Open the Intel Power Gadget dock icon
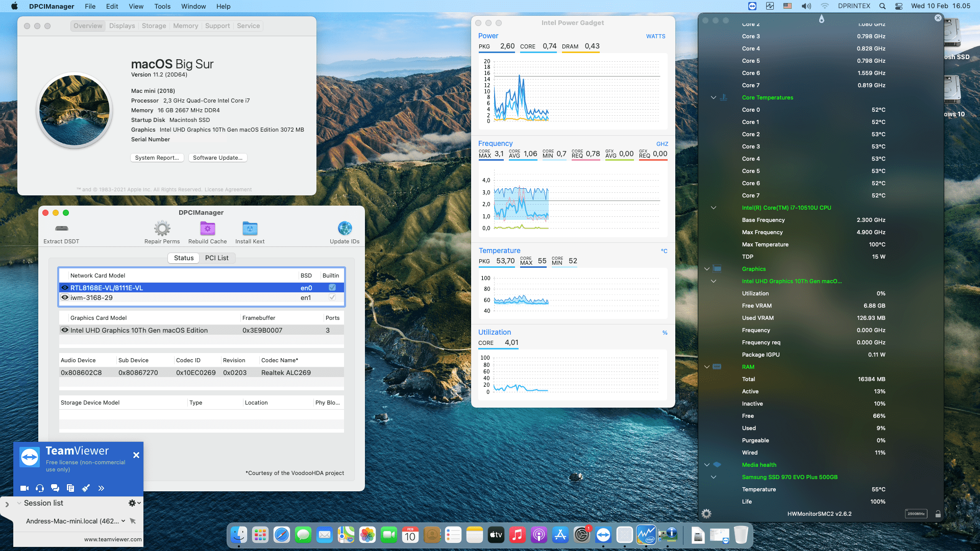 point(647,535)
